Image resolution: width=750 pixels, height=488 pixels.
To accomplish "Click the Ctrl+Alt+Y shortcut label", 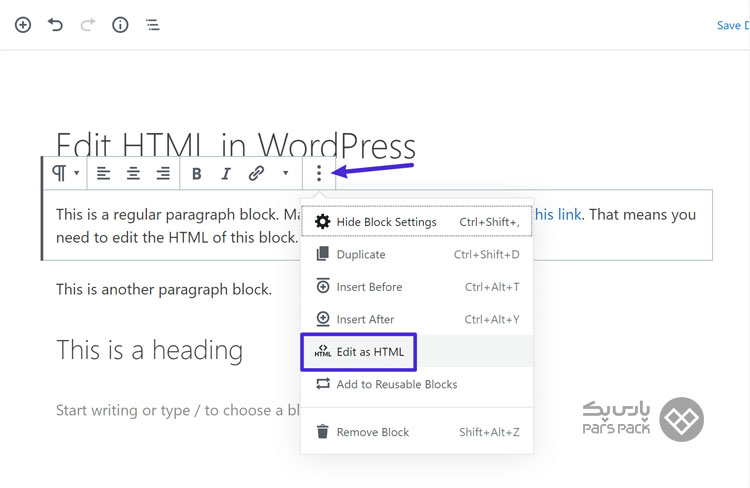I will (x=492, y=320).
